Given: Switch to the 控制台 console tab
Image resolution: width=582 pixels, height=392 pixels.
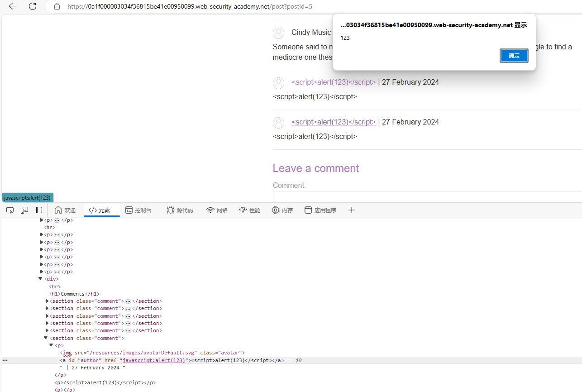Looking at the screenshot, I should tap(138, 210).
